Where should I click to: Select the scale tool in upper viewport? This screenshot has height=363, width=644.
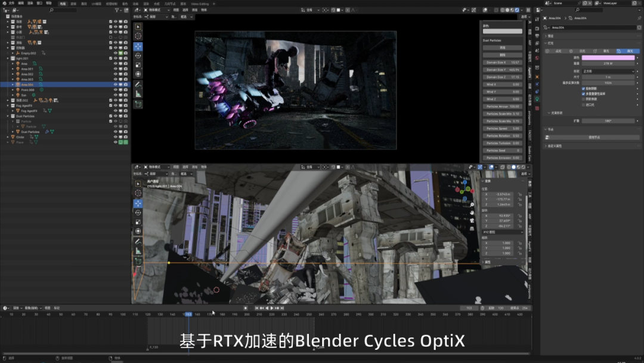coord(138,65)
